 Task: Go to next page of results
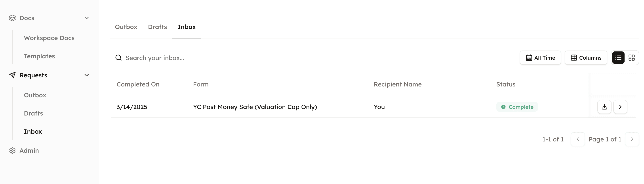coord(632,139)
